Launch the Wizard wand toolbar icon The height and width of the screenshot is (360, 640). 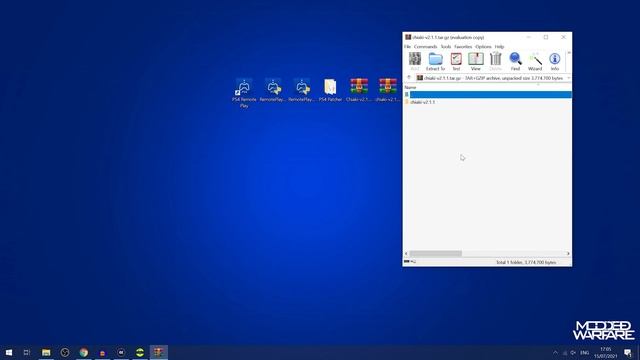[x=535, y=62]
